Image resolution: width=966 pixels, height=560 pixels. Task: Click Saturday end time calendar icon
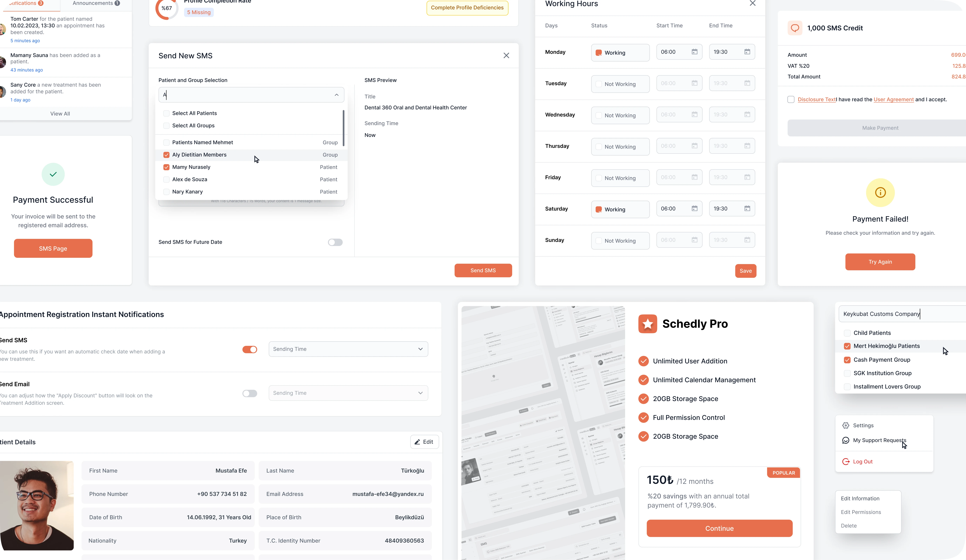coord(747,208)
